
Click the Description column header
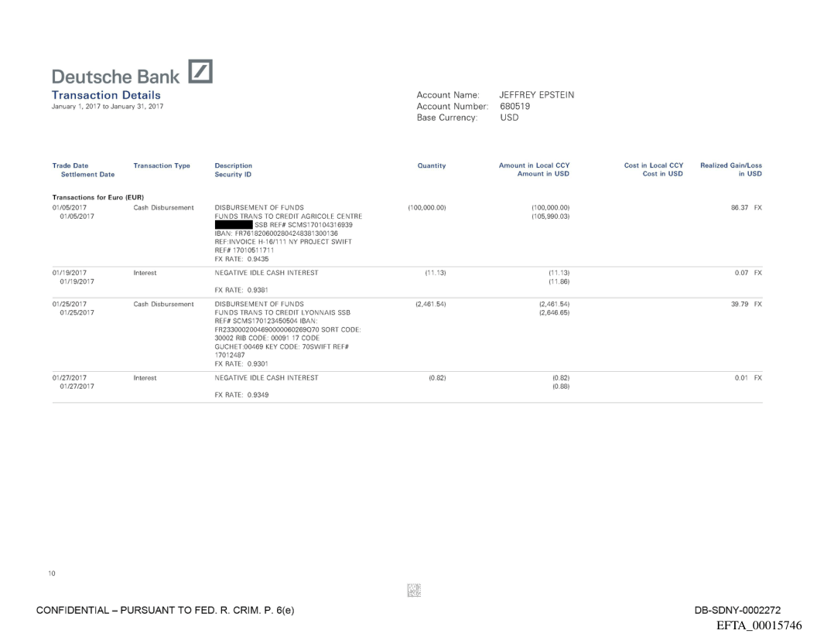233,165
